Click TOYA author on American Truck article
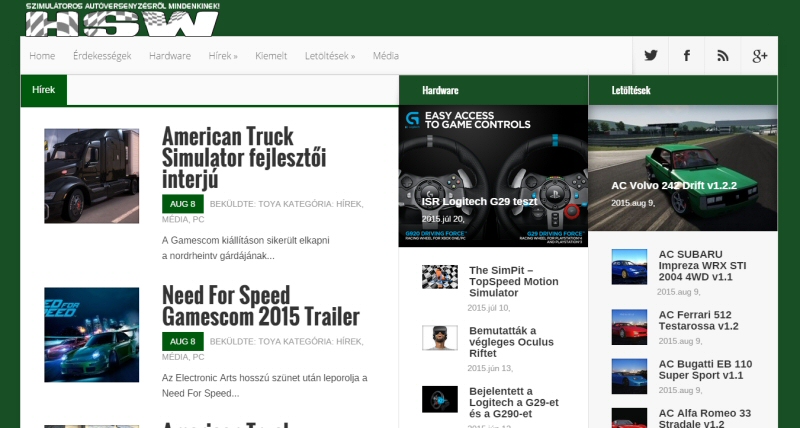The width and height of the screenshot is (800, 428). tap(269, 204)
